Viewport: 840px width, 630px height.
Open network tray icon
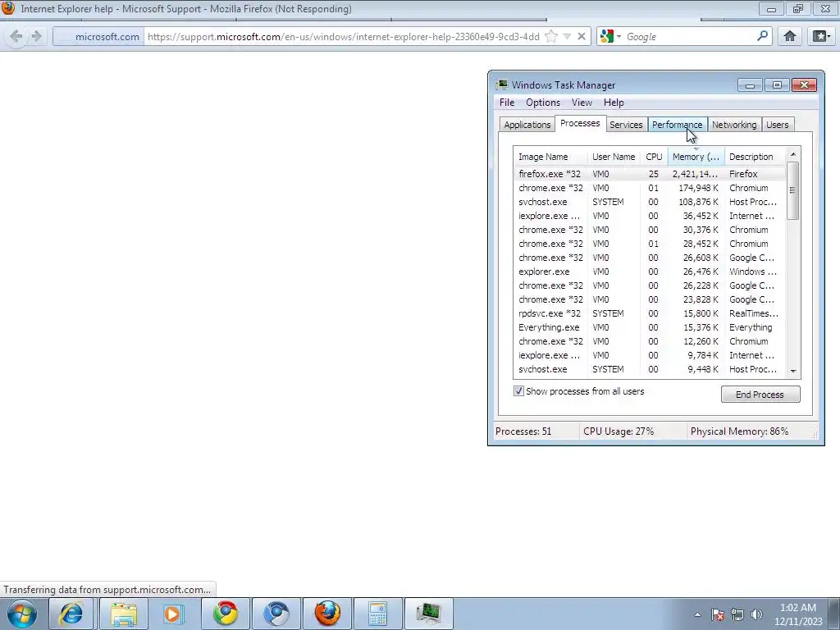[x=737, y=614]
